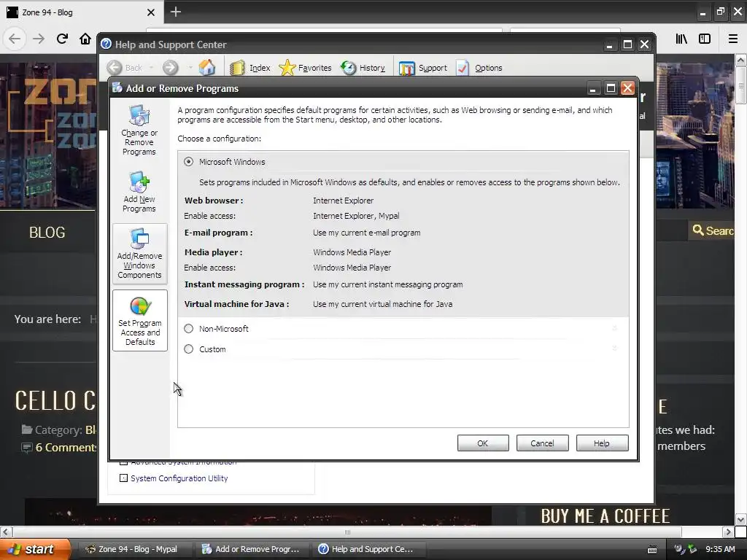Open the Help Index
This screenshot has height=560, width=747.
[250, 68]
